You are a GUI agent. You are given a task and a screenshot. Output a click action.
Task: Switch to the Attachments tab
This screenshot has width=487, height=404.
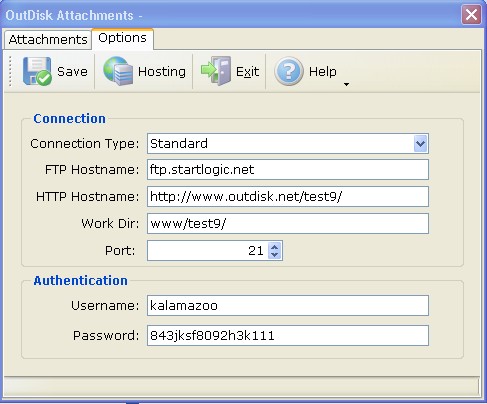point(48,40)
